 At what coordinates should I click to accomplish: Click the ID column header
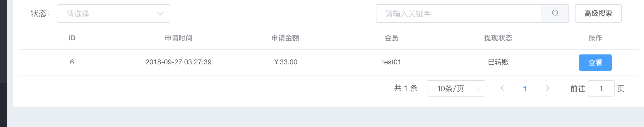point(72,38)
